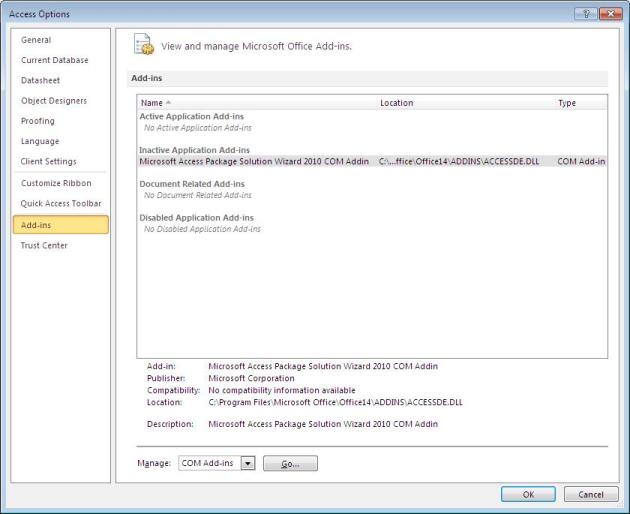Image resolution: width=630 pixels, height=514 pixels.
Task: Click 'No compatibility information available' text
Action: (x=282, y=390)
